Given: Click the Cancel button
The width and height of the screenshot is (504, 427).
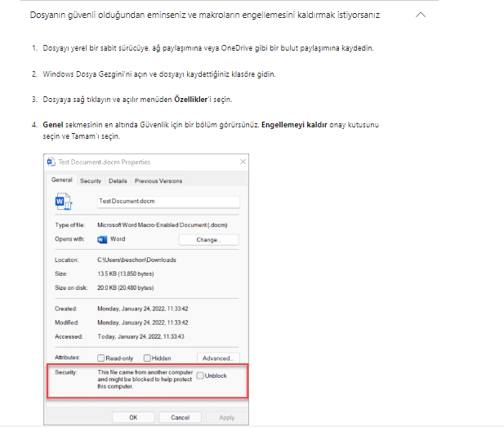Looking at the screenshot, I should (180, 417).
